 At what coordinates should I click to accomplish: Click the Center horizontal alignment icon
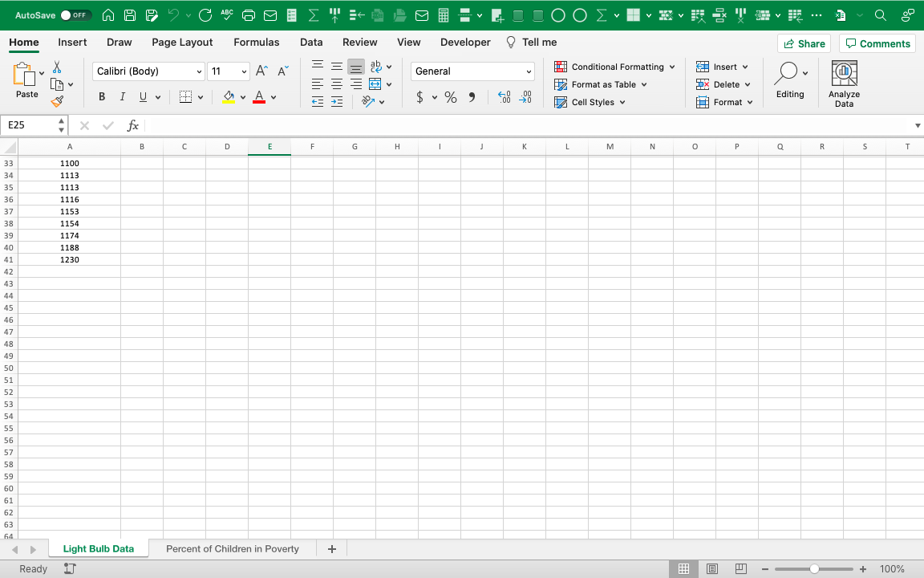tap(337, 84)
